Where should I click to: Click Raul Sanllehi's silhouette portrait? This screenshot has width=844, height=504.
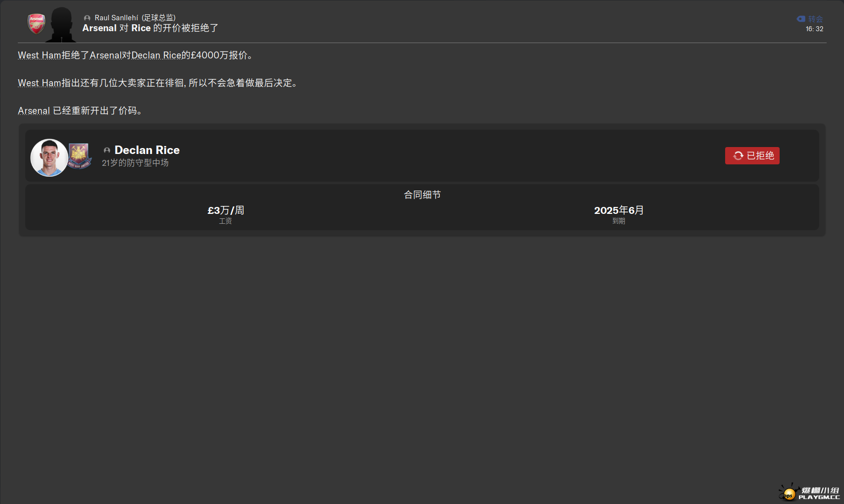point(61,25)
